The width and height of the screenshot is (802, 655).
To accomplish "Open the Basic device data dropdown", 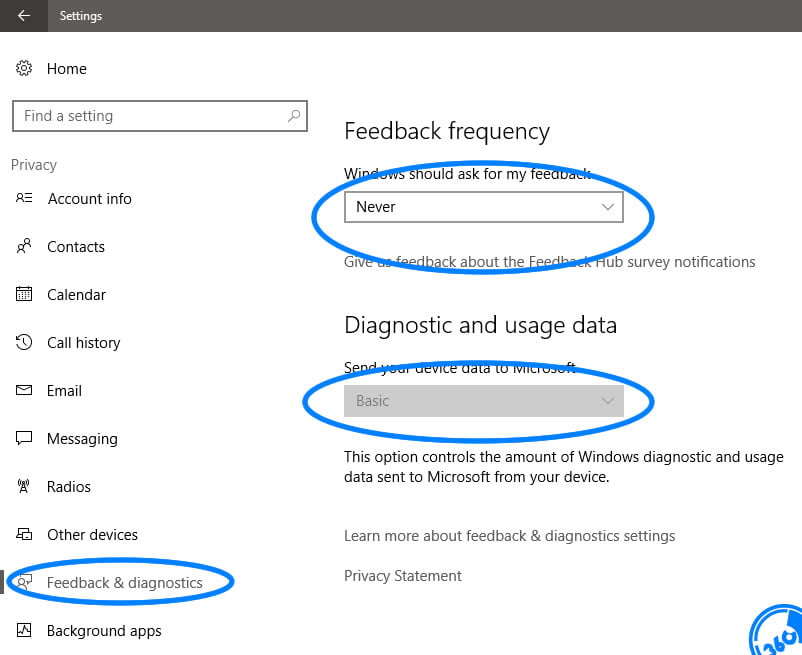I will (x=483, y=401).
